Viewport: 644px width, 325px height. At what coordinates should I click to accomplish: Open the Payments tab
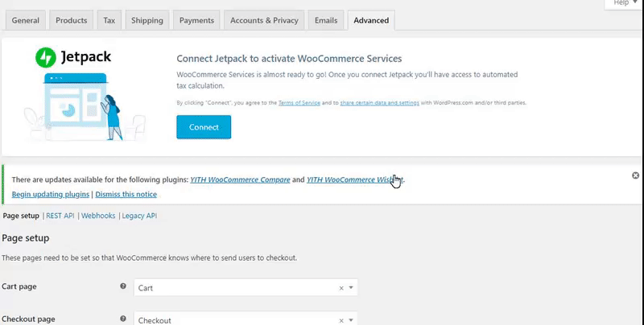tap(196, 21)
